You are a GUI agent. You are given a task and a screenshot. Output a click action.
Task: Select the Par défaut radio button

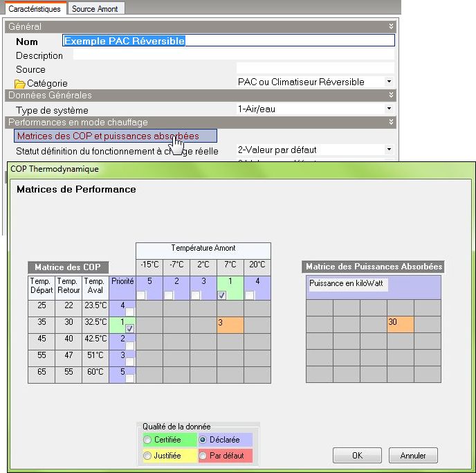[x=203, y=456]
